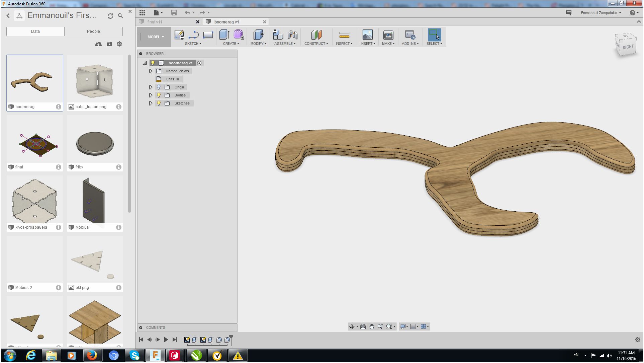Click the Look At navigation icon
Screen dimensions: 644x363
(x=363, y=326)
